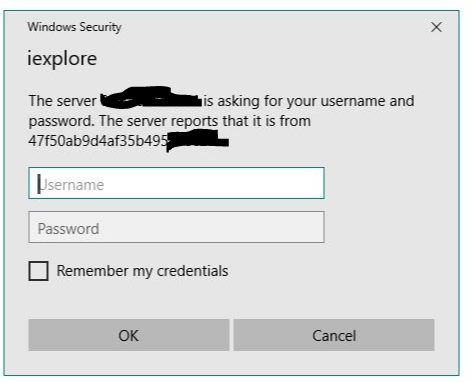Click 'is asking for your username and' text
The image size is (472, 382).
click(x=309, y=101)
